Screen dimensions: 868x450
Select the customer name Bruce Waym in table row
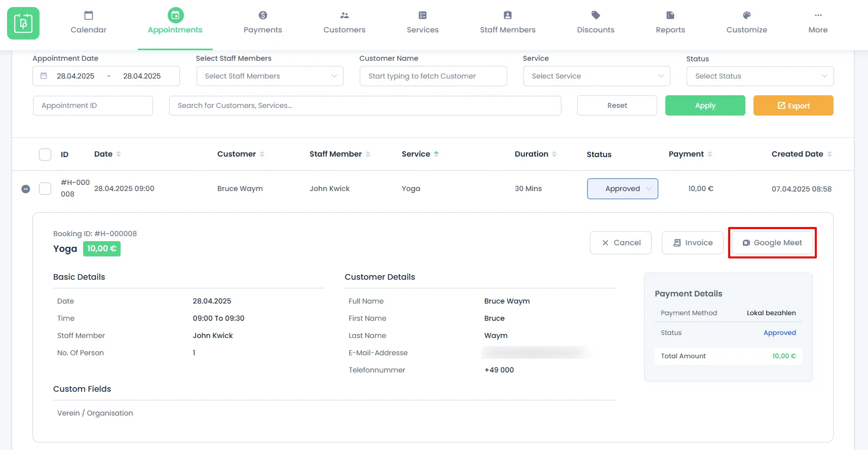(240, 189)
